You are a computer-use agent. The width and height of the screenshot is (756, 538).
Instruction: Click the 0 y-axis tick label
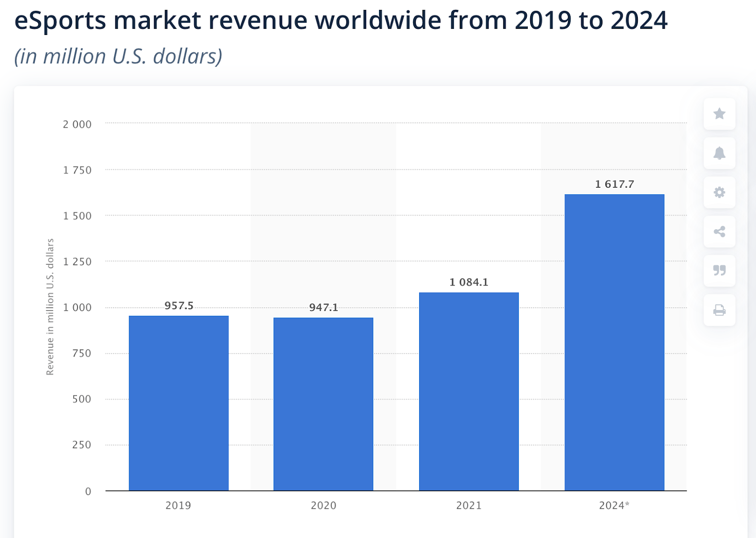click(88, 492)
